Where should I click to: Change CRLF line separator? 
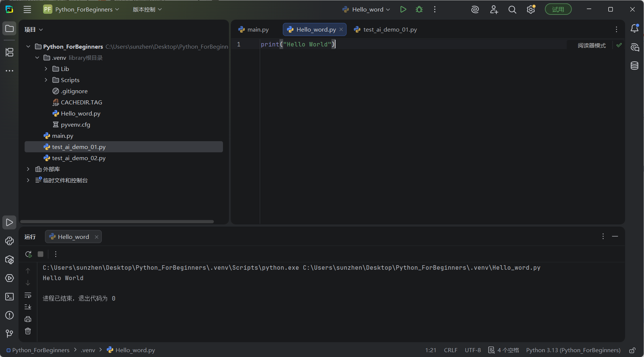[x=450, y=350]
